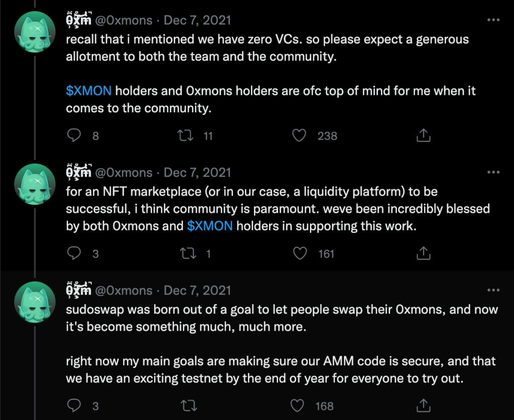Share the NFT marketplace tweet

[x=424, y=253]
